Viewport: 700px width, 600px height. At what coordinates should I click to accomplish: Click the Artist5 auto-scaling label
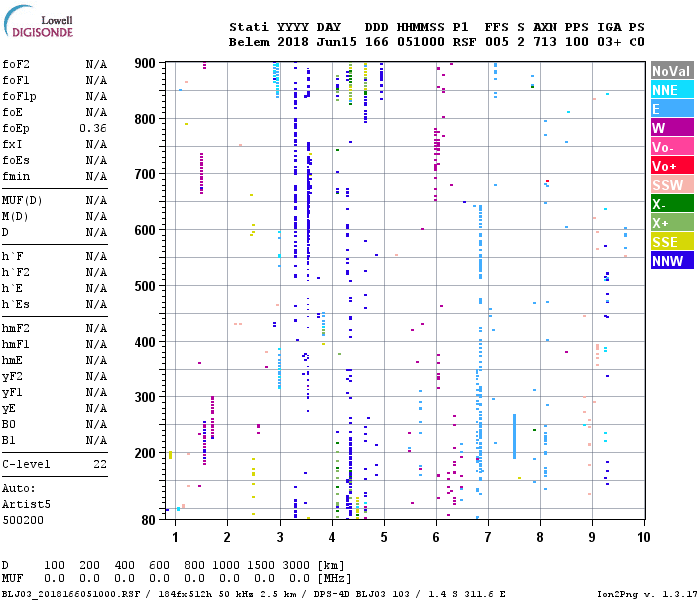(x=26, y=504)
